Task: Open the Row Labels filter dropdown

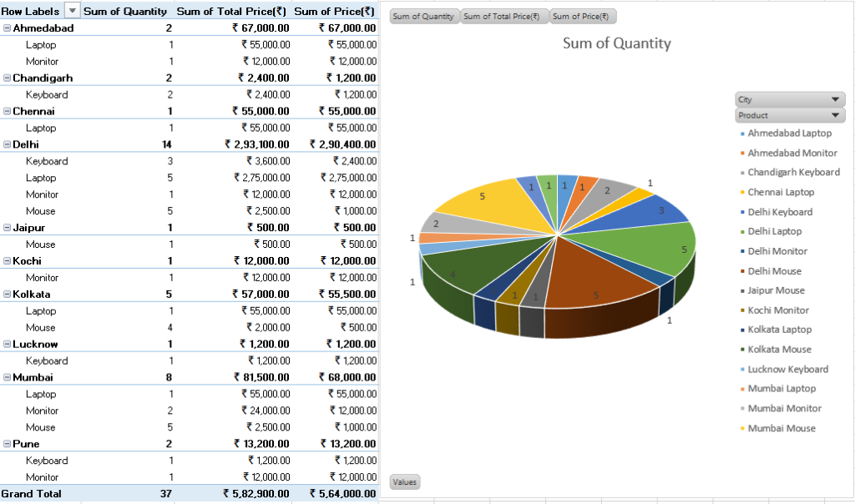Action: (72, 11)
